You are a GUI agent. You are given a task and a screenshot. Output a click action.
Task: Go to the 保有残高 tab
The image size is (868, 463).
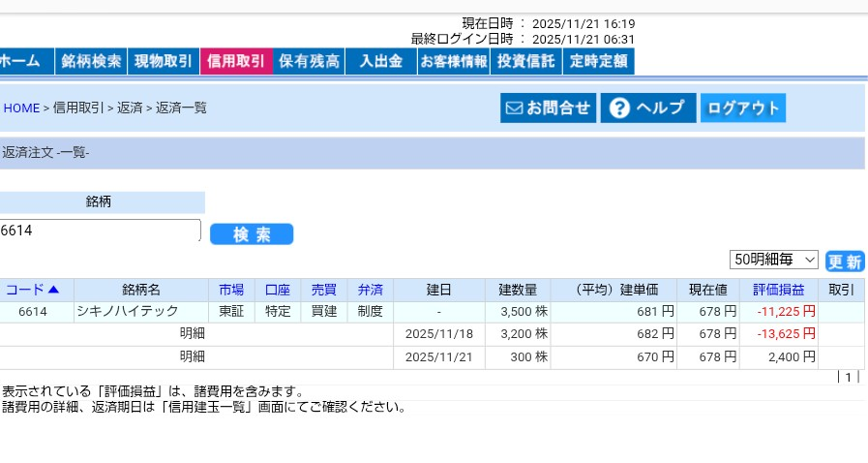click(309, 61)
